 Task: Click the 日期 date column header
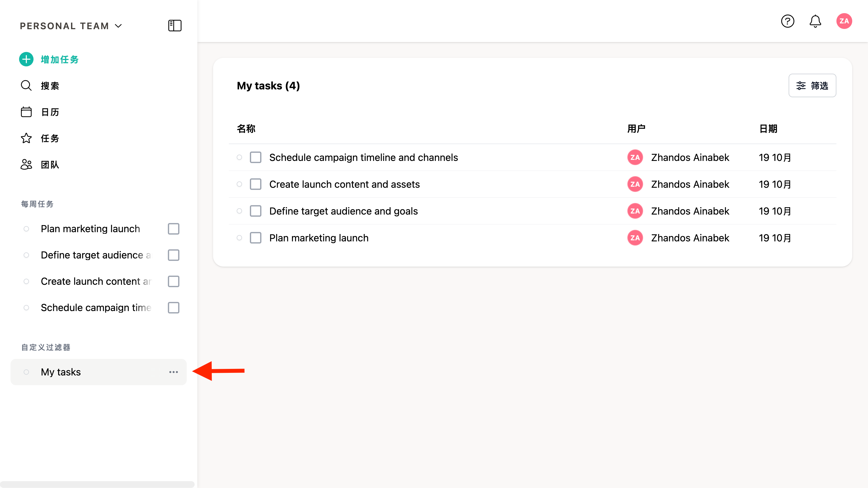tap(768, 129)
